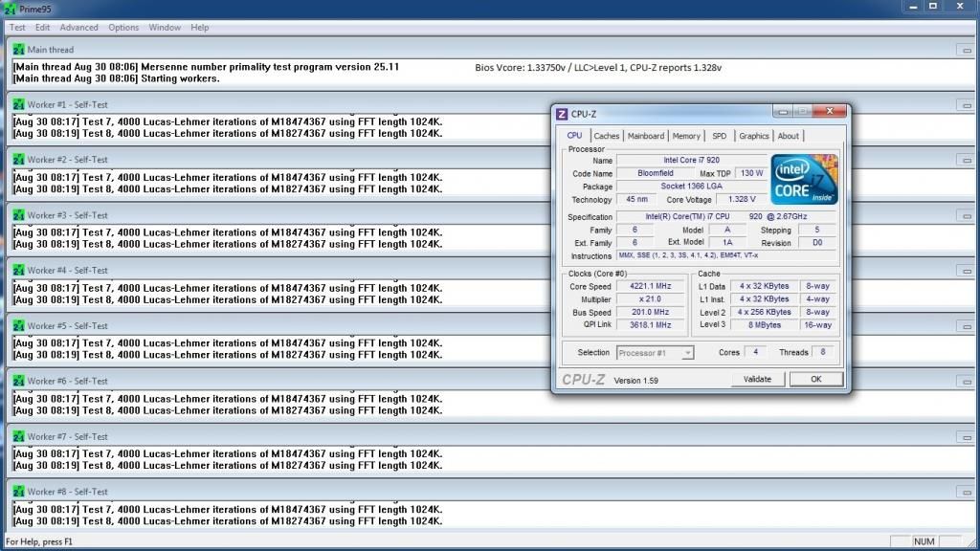The width and height of the screenshot is (980, 551).
Task: Switch to the Graphics tab in CPU-Z
Action: coord(754,136)
